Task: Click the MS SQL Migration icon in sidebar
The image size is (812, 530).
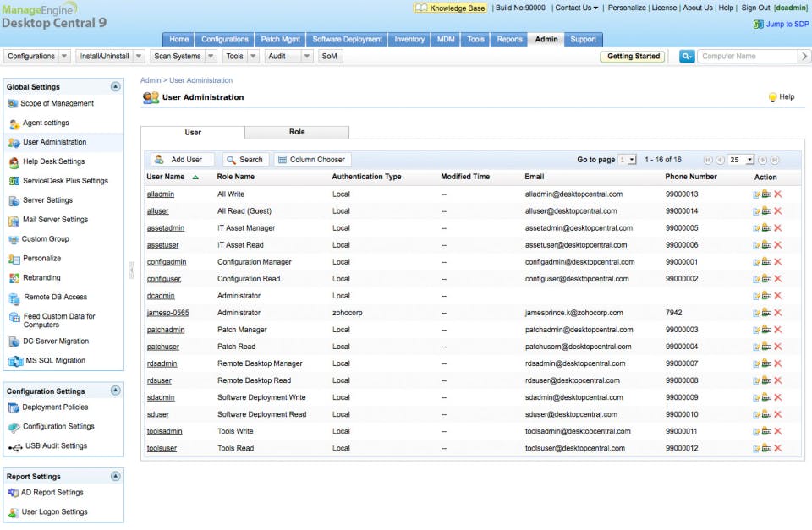Action: 15,361
